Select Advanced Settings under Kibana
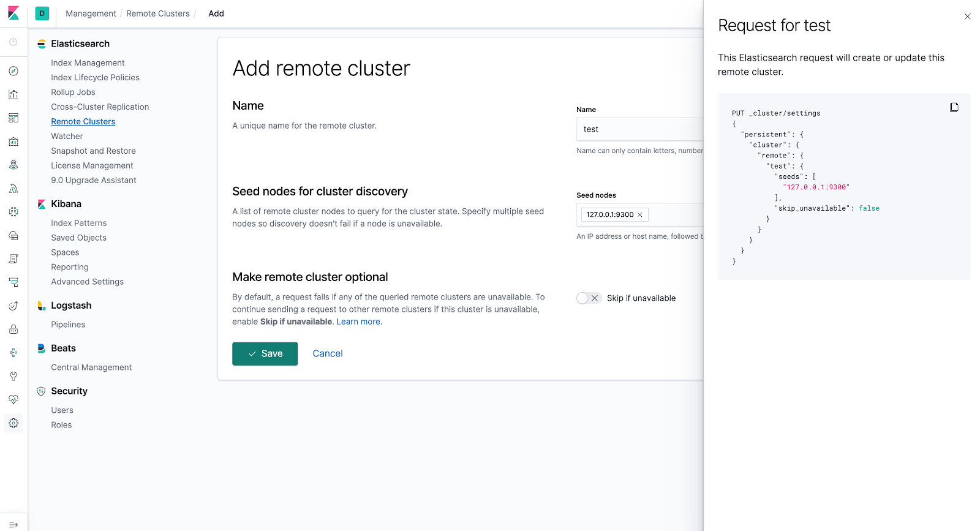 [x=87, y=282]
